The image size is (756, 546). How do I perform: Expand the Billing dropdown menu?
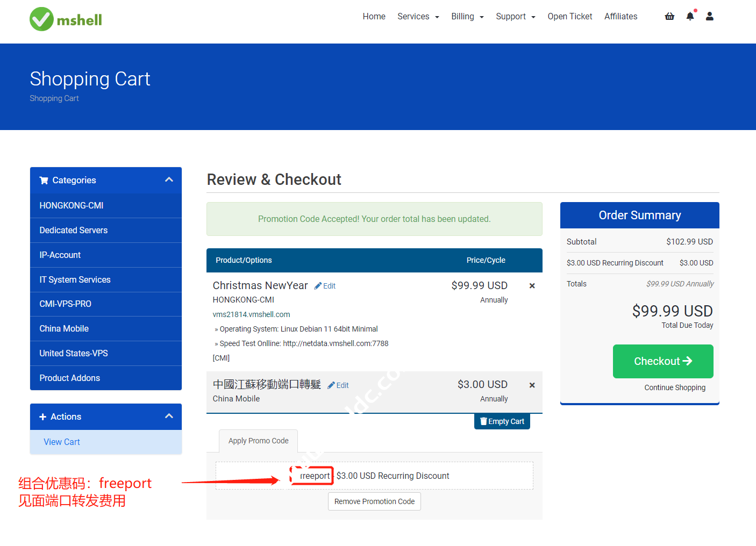click(467, 17)
